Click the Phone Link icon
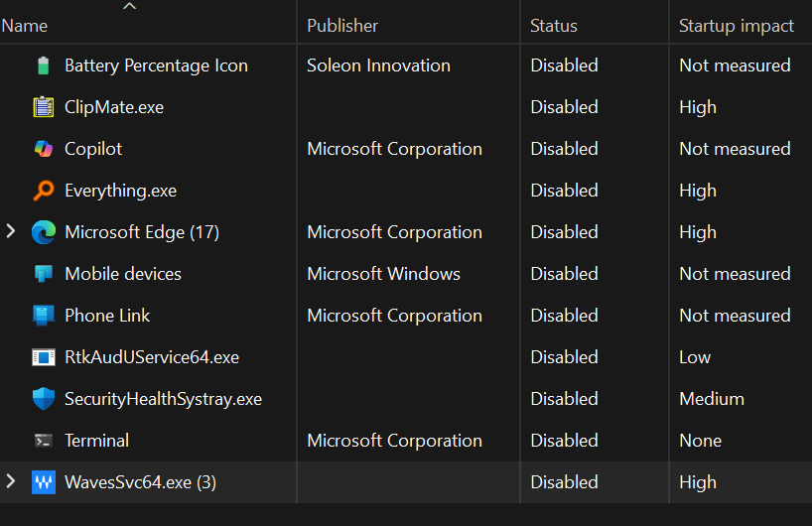Screen dimensions: 812x526 [44, 316]
